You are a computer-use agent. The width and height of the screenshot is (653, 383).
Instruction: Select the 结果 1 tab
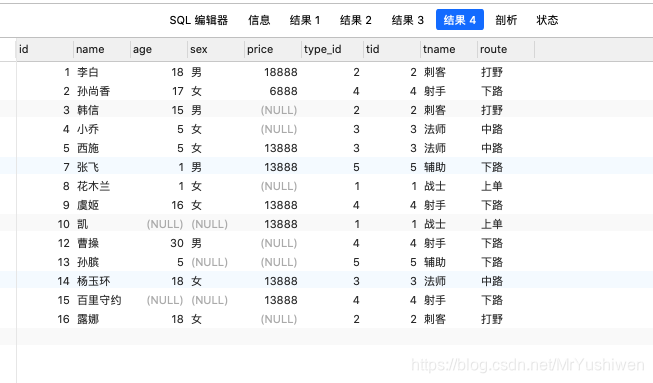tap(305, 20)
